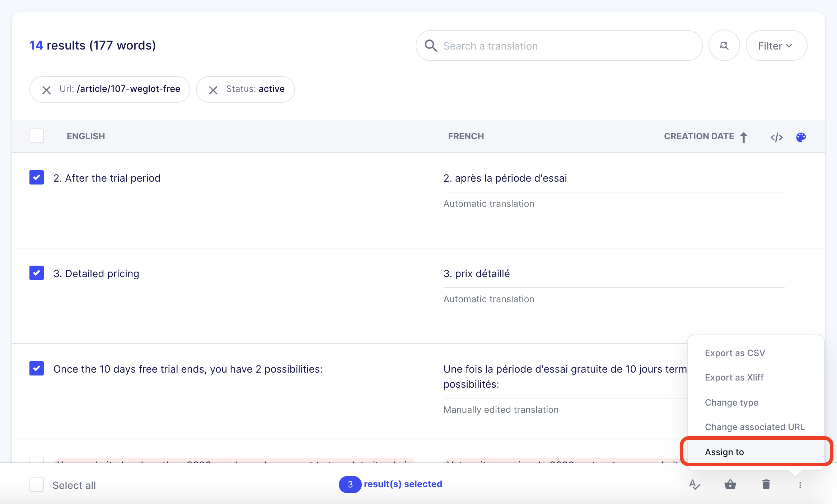Choose Export as CSV from menu

click(x=735, y=353)
